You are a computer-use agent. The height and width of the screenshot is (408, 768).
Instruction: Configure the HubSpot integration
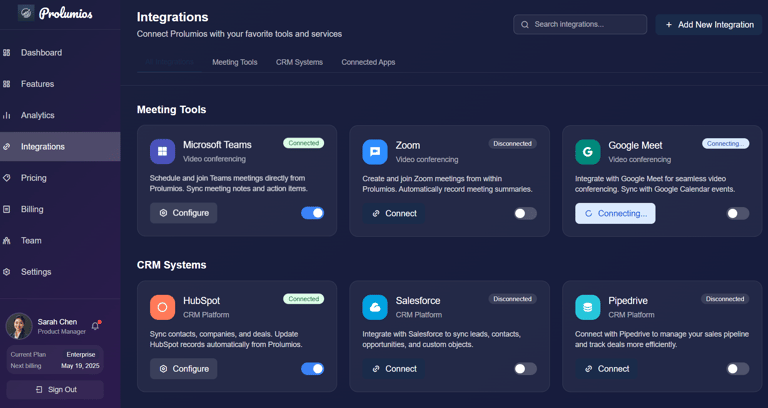pyautogui.click(x=184, y=369)
